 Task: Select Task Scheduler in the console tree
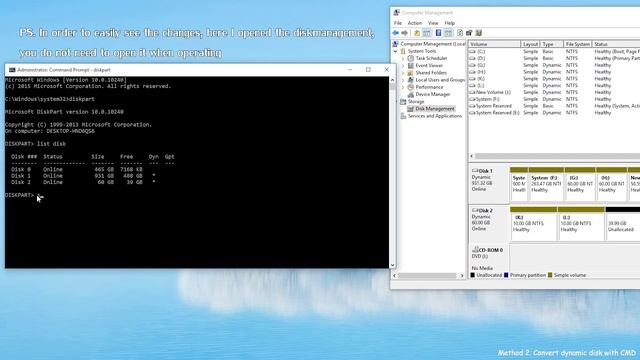431,58
